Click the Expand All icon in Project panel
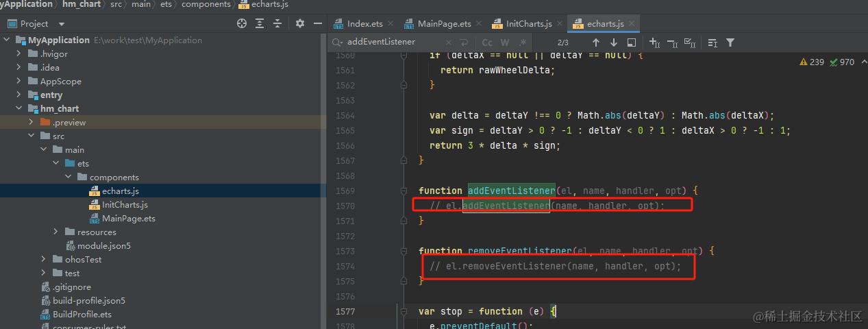This screenshot has width=868, height=329. [x=260, y=23]
